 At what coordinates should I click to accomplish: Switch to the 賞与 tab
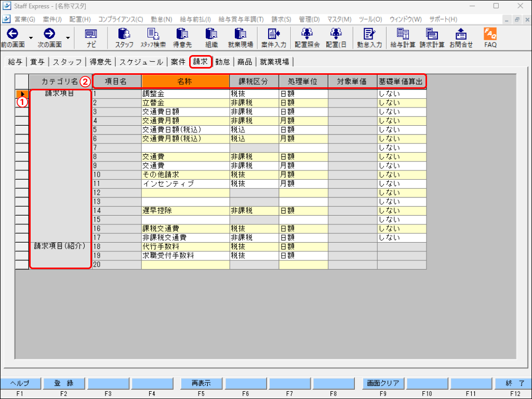click(x=37, y=62)
